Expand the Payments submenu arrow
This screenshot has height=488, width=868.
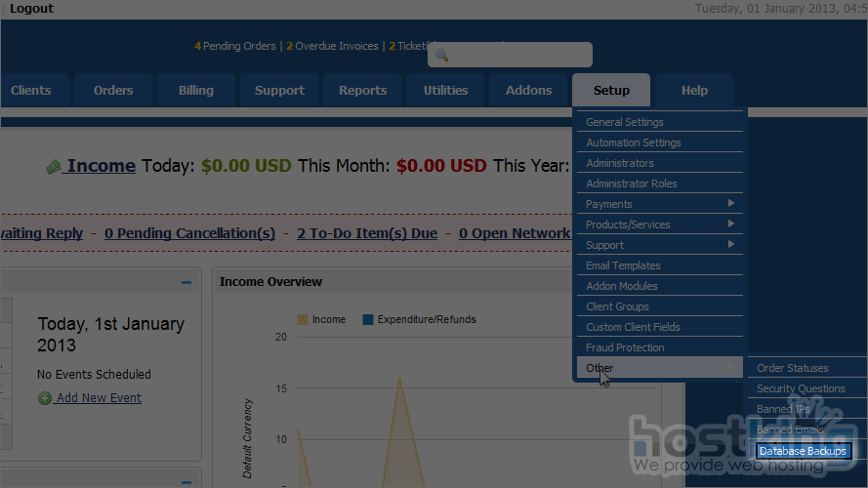(x=730, y=204)
